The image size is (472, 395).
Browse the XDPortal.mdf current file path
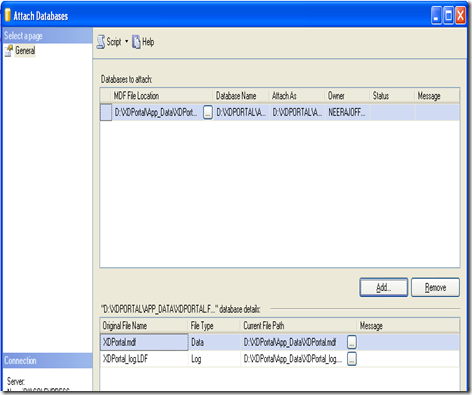352,342
